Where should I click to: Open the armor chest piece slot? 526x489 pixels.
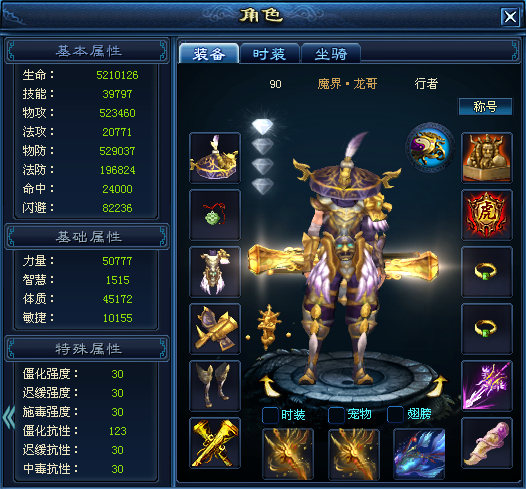215,272
